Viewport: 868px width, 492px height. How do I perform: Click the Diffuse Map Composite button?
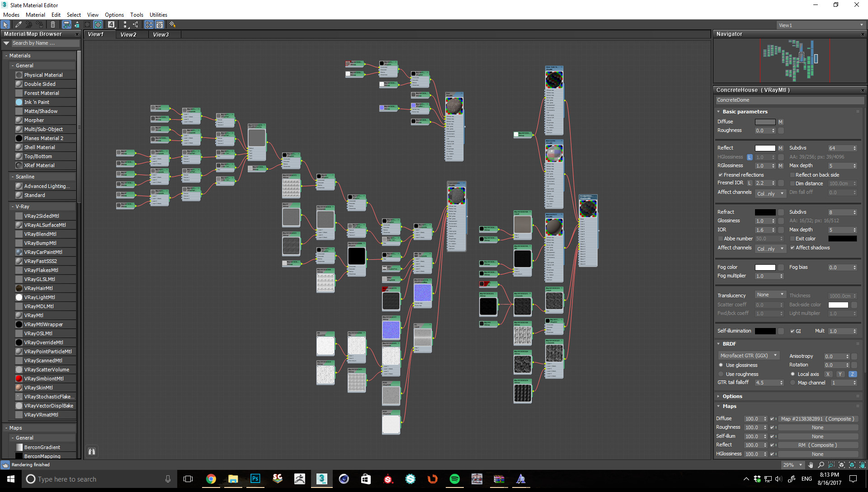coord(817,419)
